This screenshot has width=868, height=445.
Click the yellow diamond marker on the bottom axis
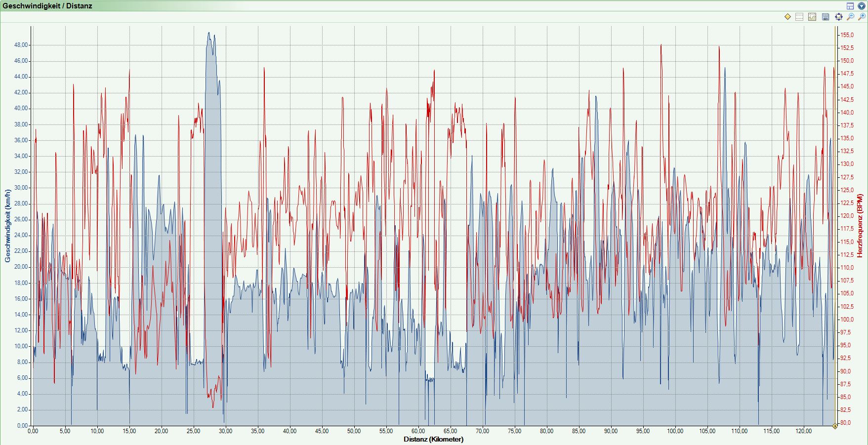[835, 426]
